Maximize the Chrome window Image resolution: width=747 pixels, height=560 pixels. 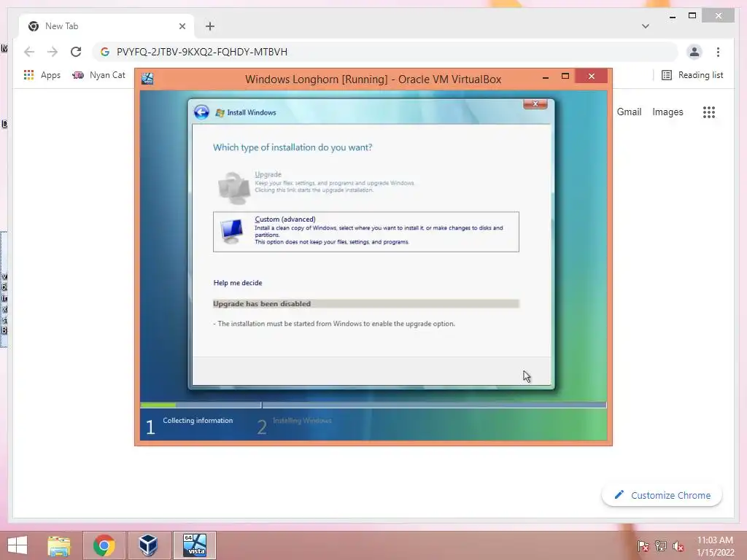[692, 16]
